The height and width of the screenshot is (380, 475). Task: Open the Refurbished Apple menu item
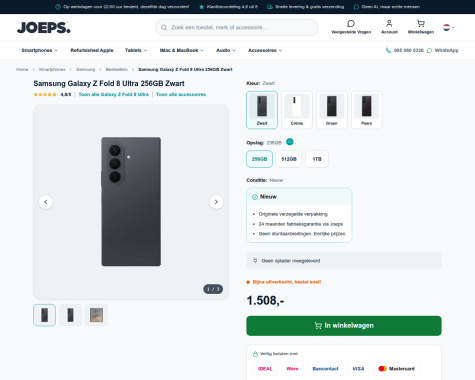(x=92, y=50)
